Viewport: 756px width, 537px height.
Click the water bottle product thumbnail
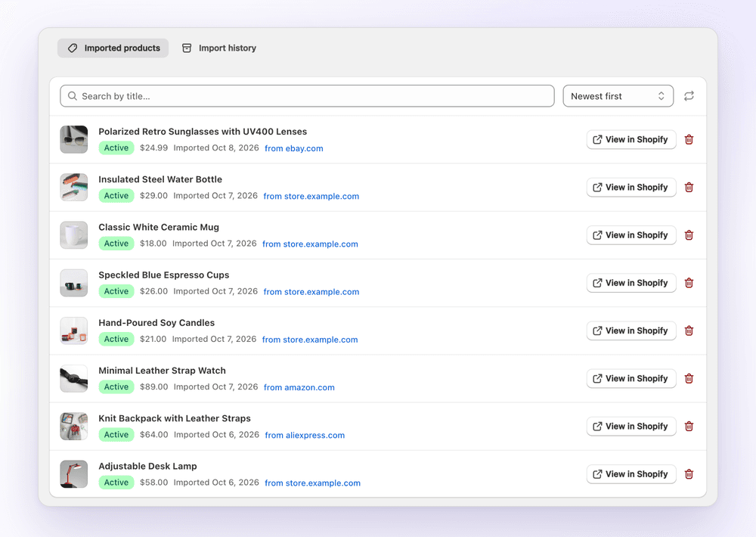(x=74, y=188)
